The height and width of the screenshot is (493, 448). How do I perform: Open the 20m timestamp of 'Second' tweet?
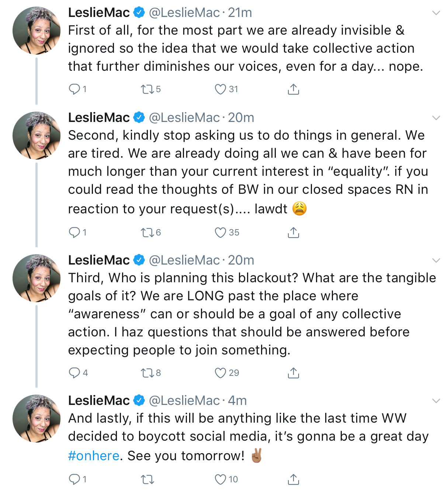pos(241,118)
